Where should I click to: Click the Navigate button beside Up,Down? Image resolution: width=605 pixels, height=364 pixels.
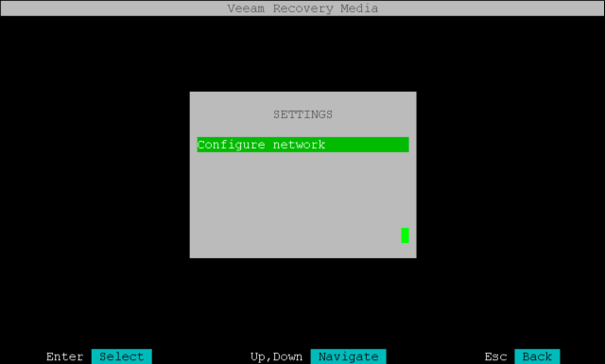349,356
